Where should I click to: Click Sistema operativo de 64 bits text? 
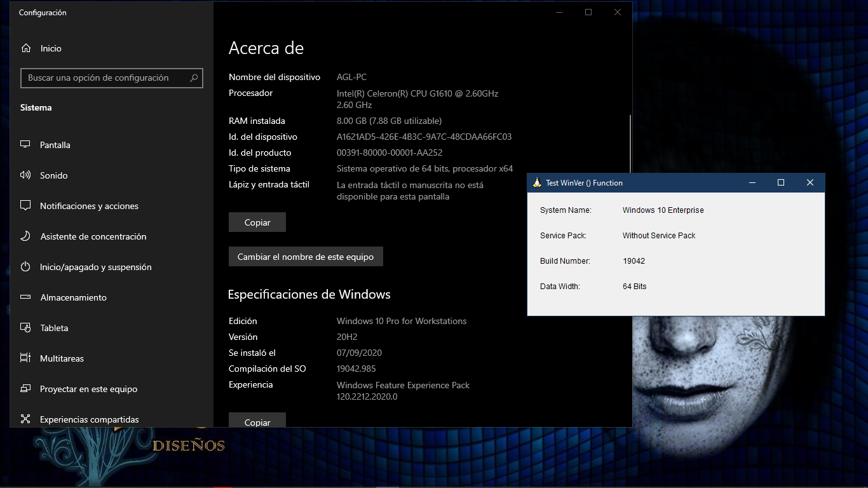click(x=424, y=168)
